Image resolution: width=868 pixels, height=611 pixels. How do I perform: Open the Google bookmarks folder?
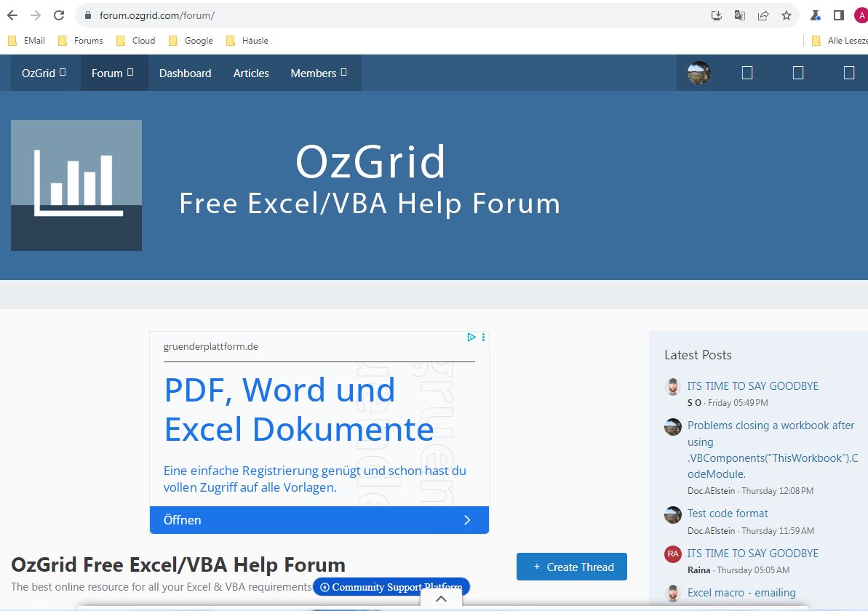click(191, 41)
